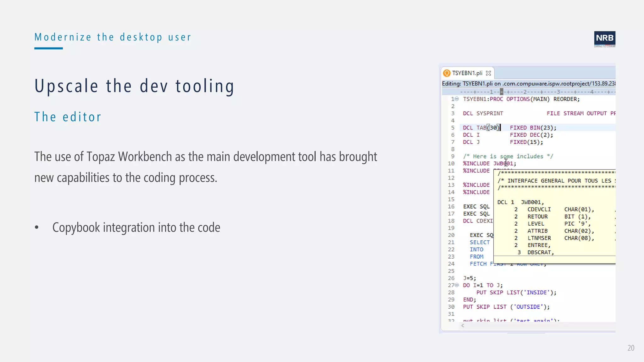Click 'LEVEL' field in copybook popup
644x362 pixels.
[536, 224]
